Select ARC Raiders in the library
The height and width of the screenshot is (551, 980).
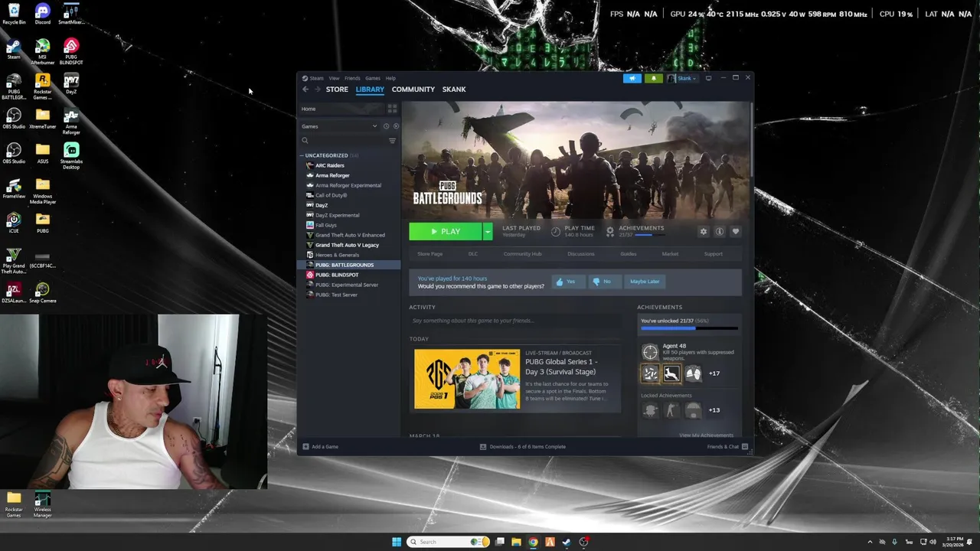[330, 165]
